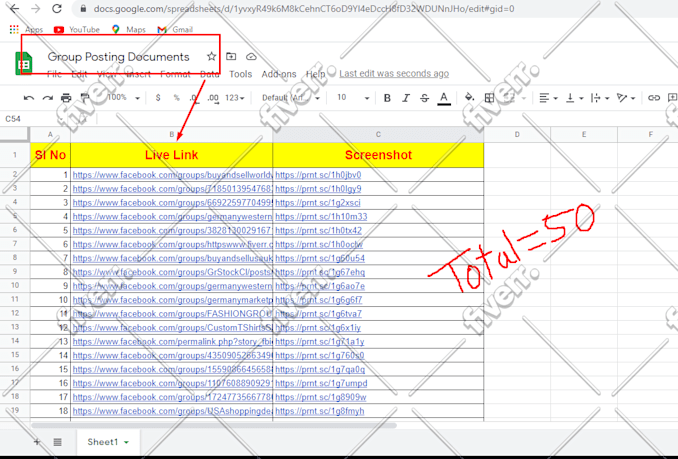Open the Insert menu
This screenshot has height=459, width=678.
[x=138, y=74]
